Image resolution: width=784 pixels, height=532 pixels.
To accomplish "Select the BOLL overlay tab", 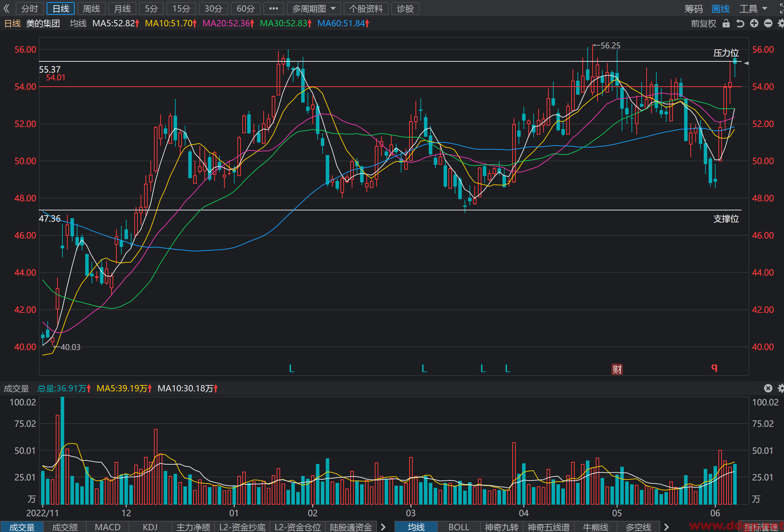I will click(x=459, y=527).
